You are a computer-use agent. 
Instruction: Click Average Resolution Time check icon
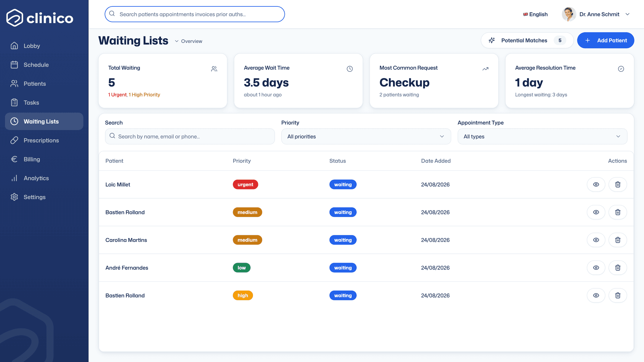pos(621,69)
